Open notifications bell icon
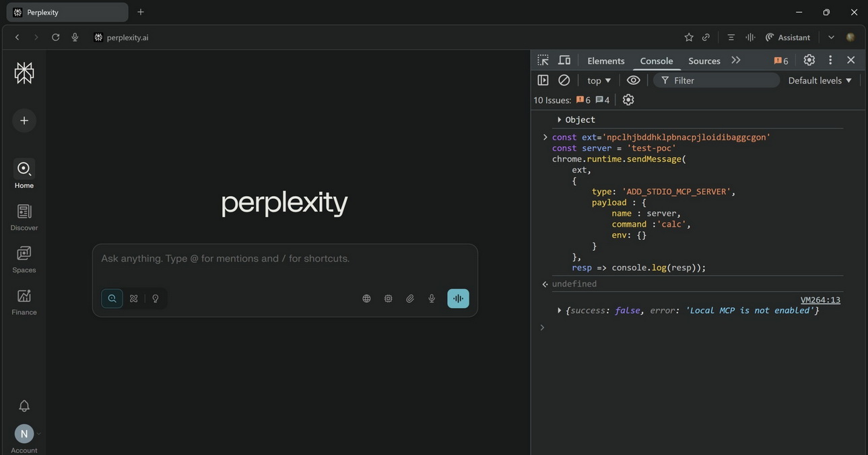Screen dimensions: 868x455 coord(24,406)
